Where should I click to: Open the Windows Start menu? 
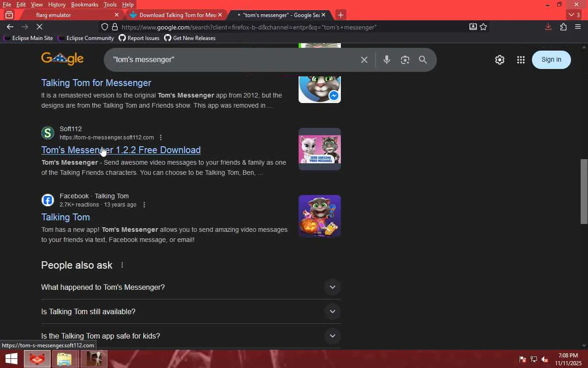pyautogui.click(x=11, y=359)
